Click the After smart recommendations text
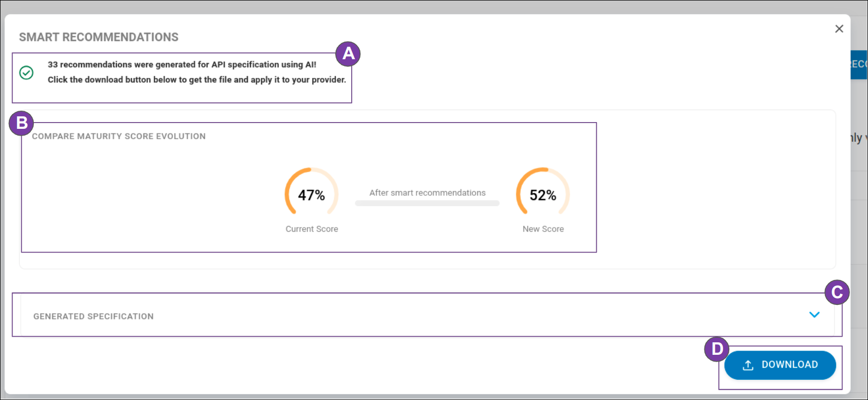 (x=427, y=193)
